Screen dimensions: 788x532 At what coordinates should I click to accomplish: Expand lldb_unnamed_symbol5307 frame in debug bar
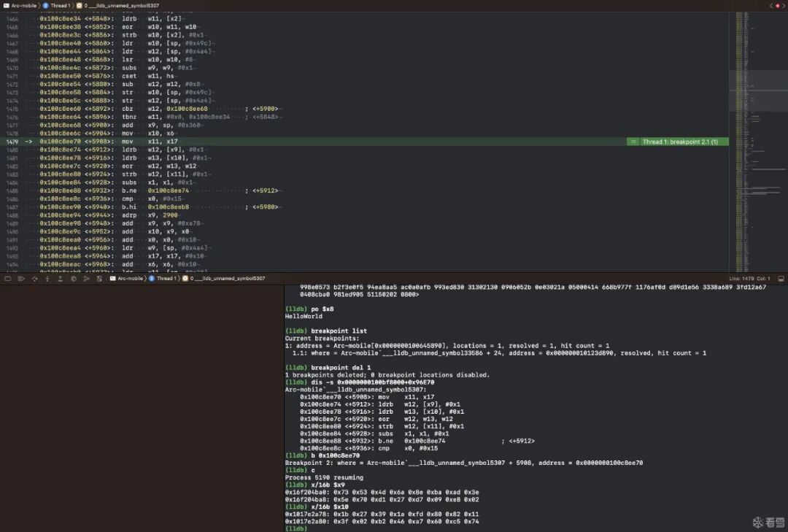pyautogui.click(x=224, y=279)
